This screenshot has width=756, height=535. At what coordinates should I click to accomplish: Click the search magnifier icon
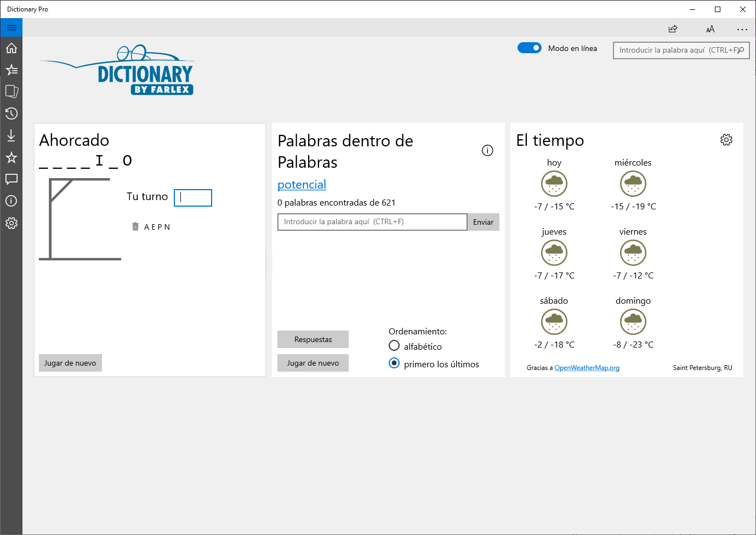741,50
